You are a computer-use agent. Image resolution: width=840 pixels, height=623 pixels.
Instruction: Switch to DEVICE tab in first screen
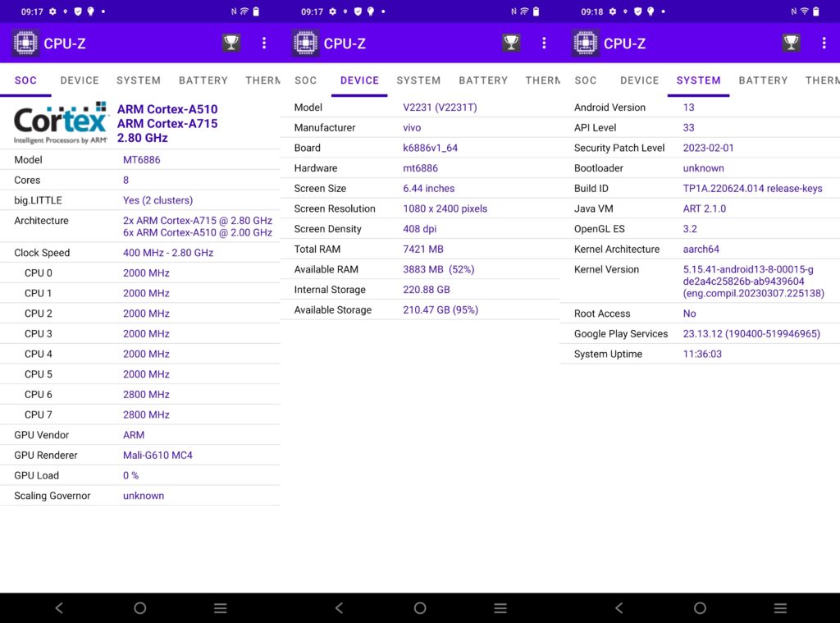(80, 80)
